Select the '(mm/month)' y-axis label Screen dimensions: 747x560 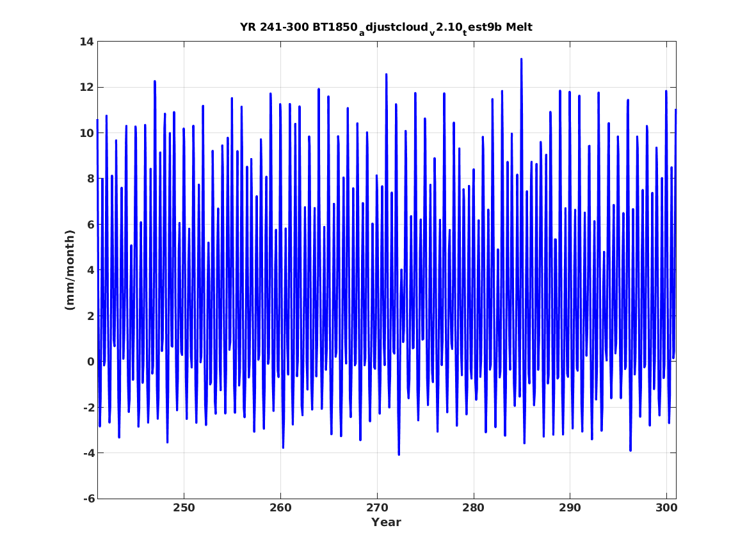(70, 270)
